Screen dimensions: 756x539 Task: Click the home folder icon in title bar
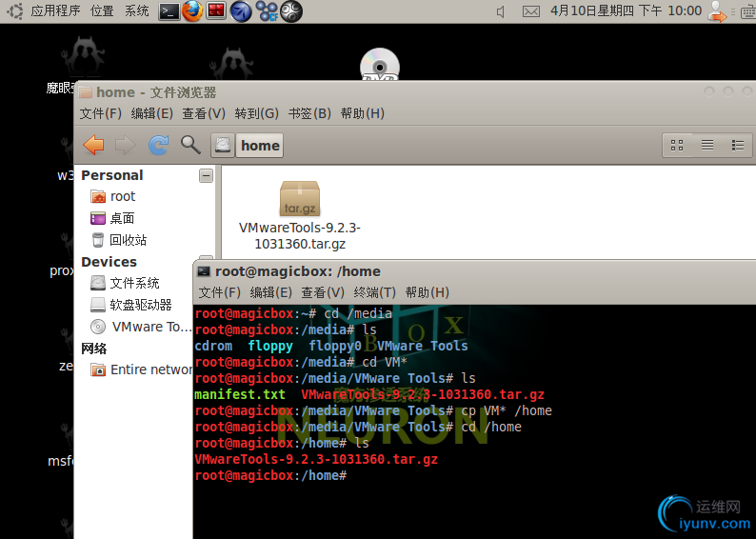pyautogui.click(x=85, y=92)
